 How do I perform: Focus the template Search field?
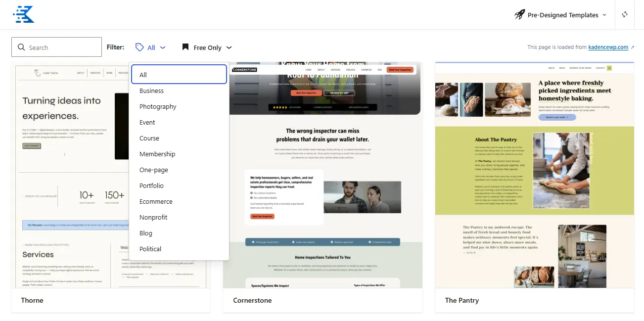click(56, 47)
